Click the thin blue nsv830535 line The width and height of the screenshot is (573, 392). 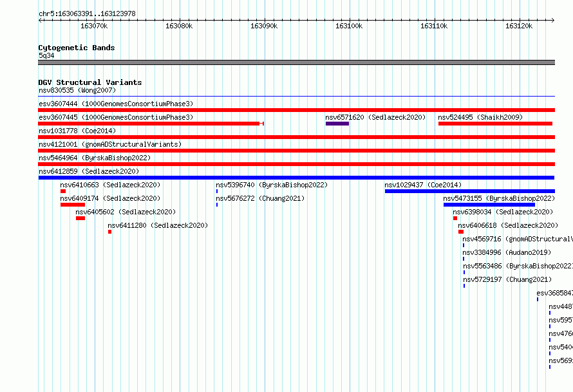[x=296, y=97]
